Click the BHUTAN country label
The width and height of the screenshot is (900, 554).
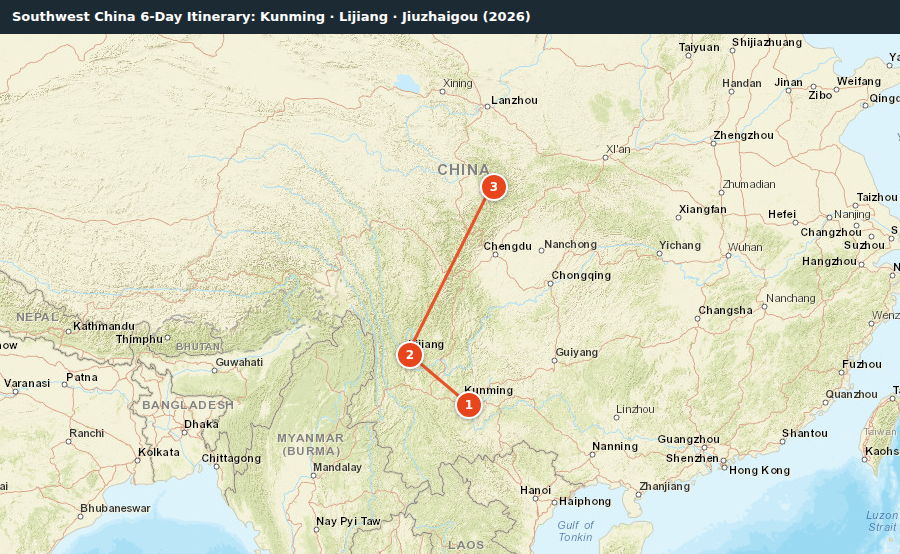[x=199, y=347]
